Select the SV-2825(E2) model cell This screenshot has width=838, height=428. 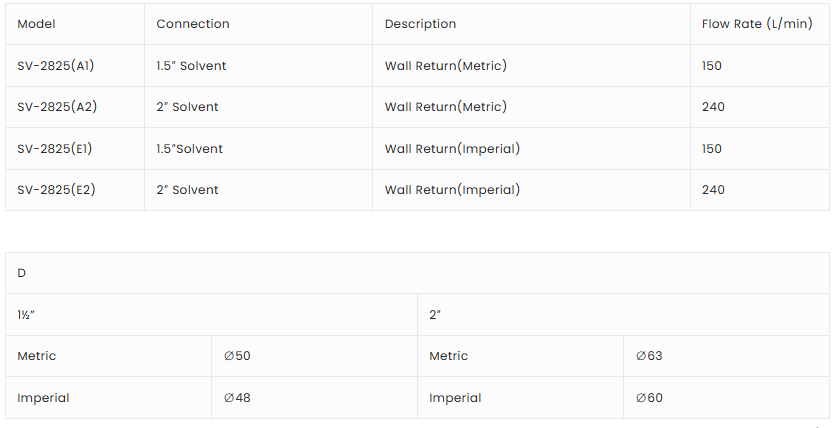(57, 190)
